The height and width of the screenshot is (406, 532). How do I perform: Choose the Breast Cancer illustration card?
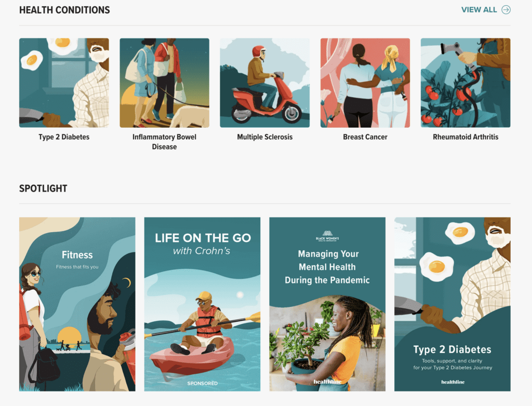pyautogui.click(x=365, y=83)
